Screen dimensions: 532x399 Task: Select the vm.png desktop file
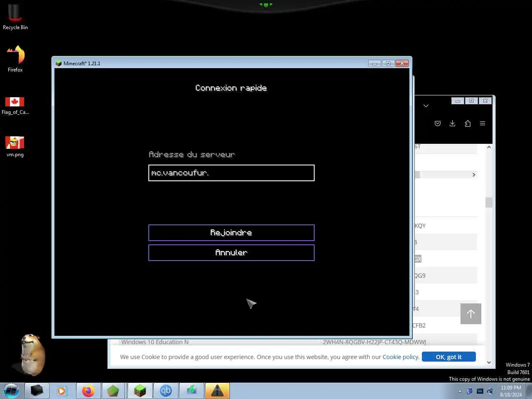(15, 146)
